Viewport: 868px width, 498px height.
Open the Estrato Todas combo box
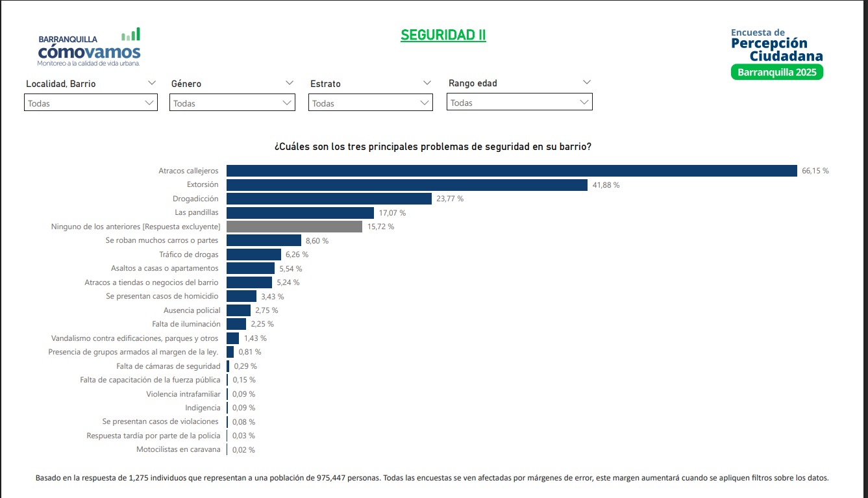click(371, 103)
